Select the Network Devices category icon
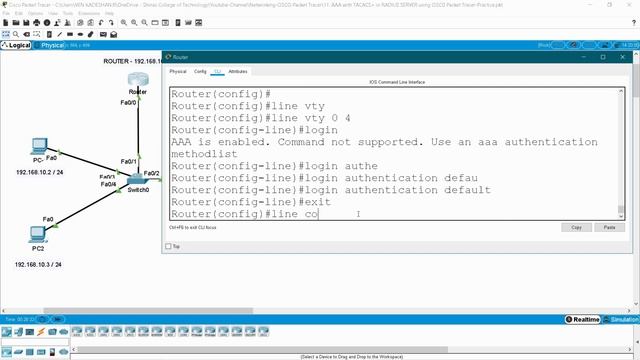This screenshot has height=360, width=640. pyautogui.click(x=7, y=332)
